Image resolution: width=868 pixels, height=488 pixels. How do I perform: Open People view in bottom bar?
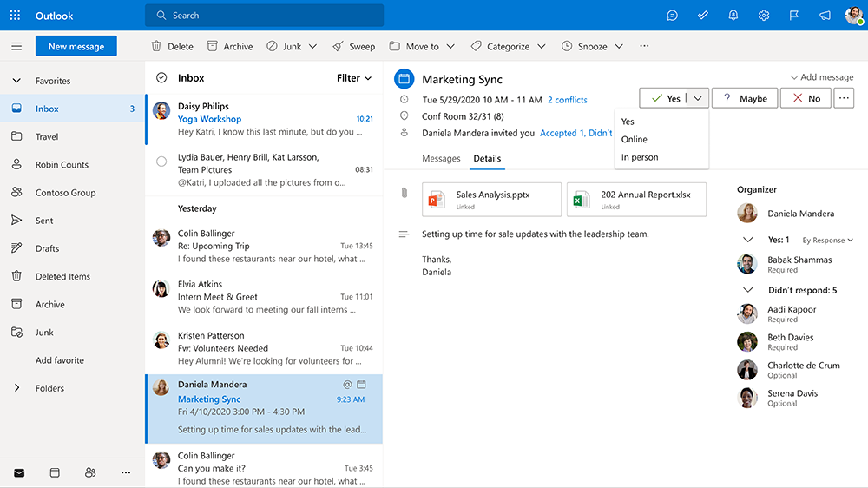(90, 472)
